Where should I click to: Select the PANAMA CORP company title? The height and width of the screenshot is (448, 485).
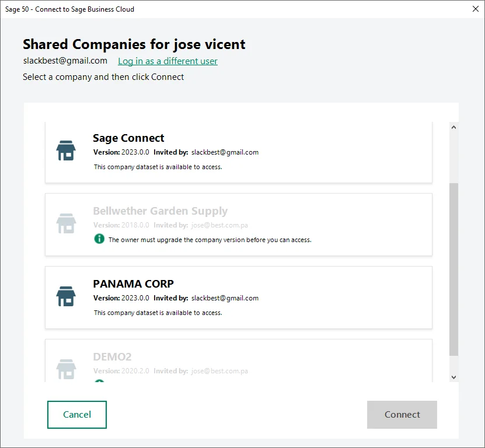[x=133, y=284]
